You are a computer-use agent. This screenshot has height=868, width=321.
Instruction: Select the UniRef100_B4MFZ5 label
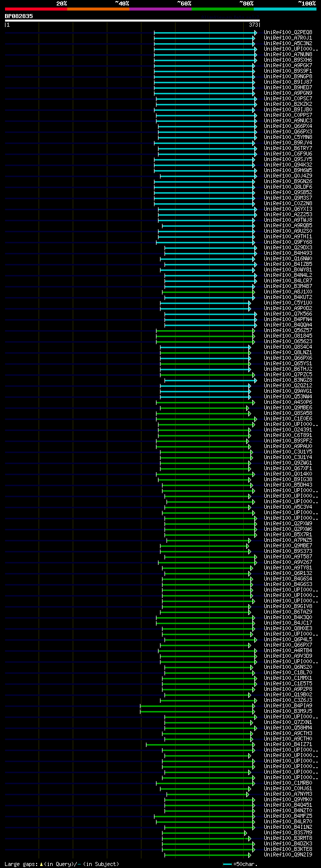pyautogui.click(x=288, y=816)
